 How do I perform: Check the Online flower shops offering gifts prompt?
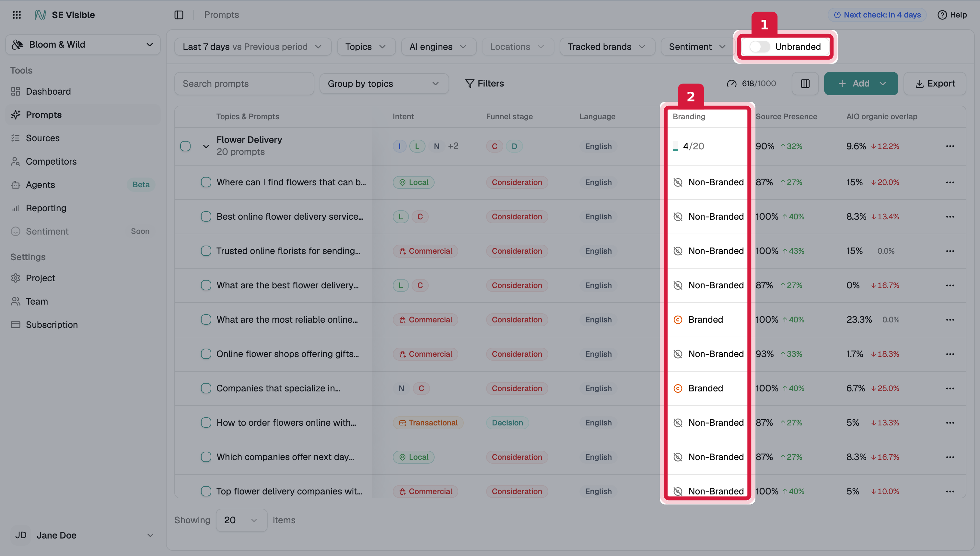[206, 353]
